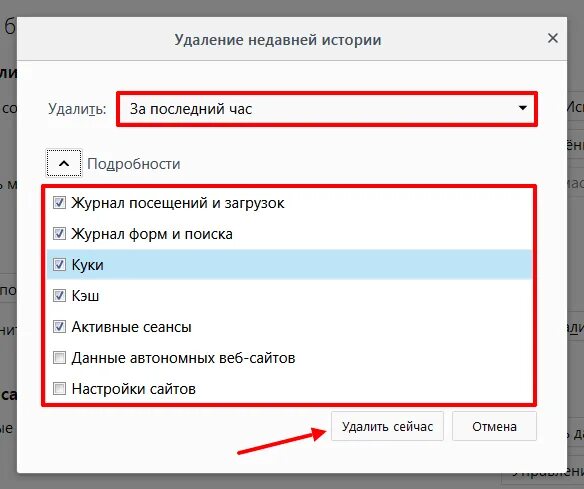
Task: Click the Активные сеансы label
Action: click(x=131, y=327)
